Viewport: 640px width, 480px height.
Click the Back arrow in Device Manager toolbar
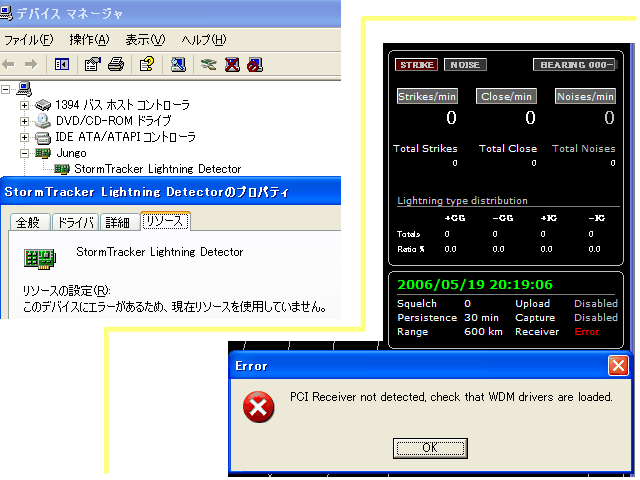(11, 65)
